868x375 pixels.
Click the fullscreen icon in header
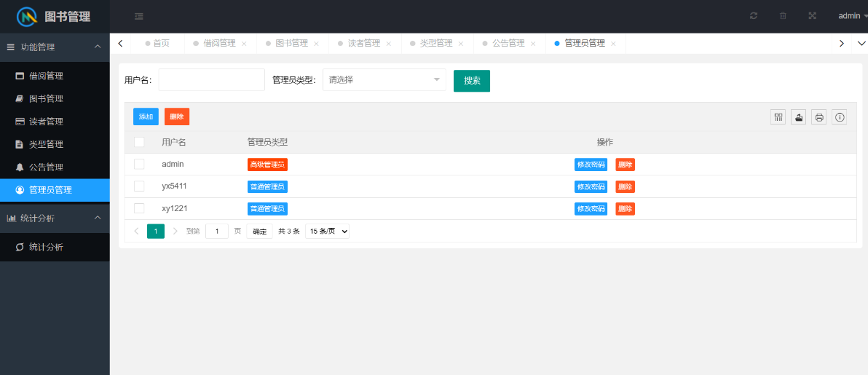coord(813,16)
